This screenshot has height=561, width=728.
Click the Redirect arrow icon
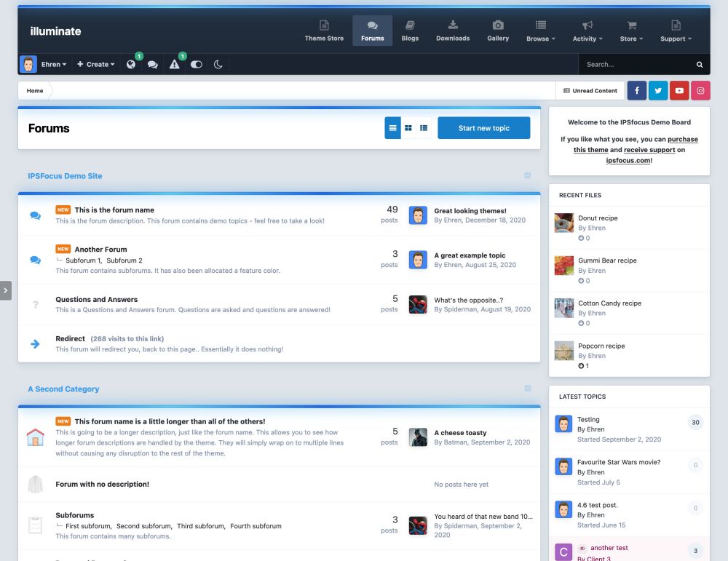(x=35, y=344)
